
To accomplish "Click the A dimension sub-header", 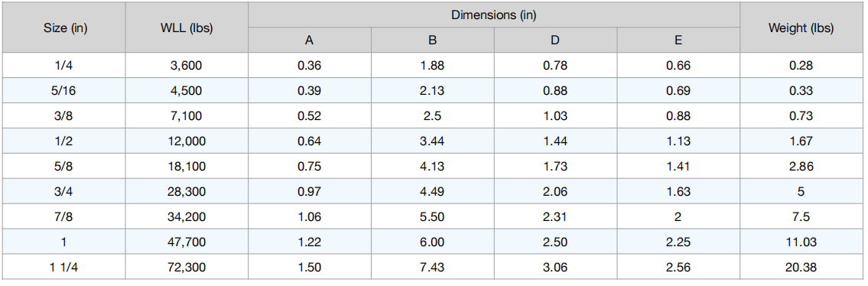I will pos(310,41).
